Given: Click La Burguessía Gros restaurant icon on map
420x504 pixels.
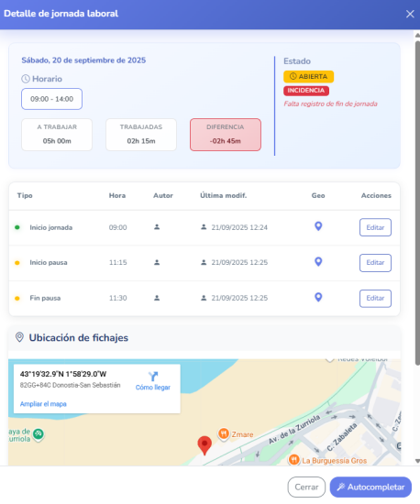Looking at the screenshot, I should [x=294, y=460].
